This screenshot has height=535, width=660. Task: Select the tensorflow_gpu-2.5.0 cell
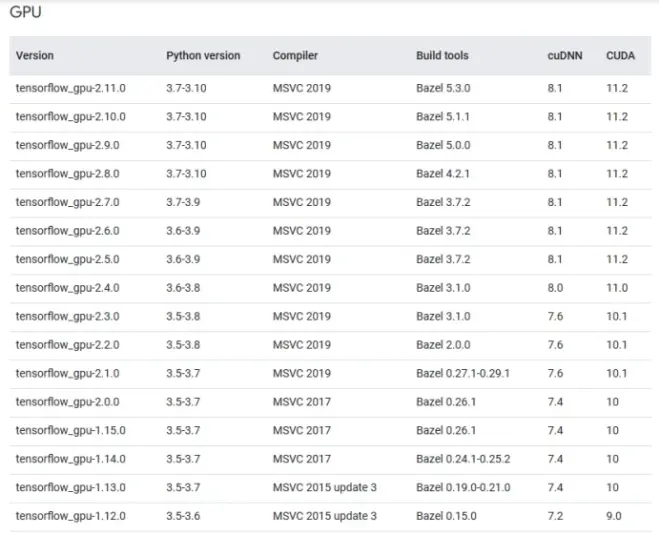pos(67,259)
